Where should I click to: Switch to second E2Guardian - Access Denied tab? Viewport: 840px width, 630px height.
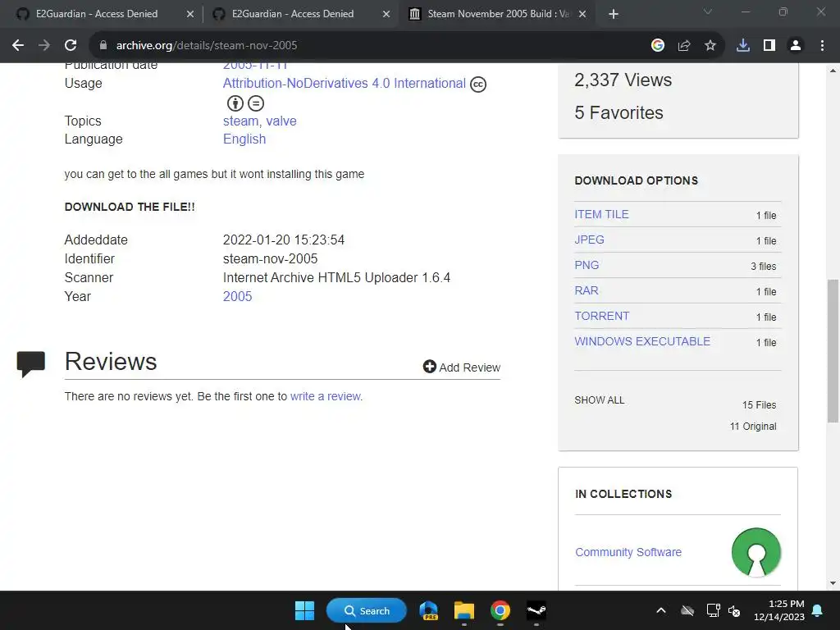click(x=293, y=14)
